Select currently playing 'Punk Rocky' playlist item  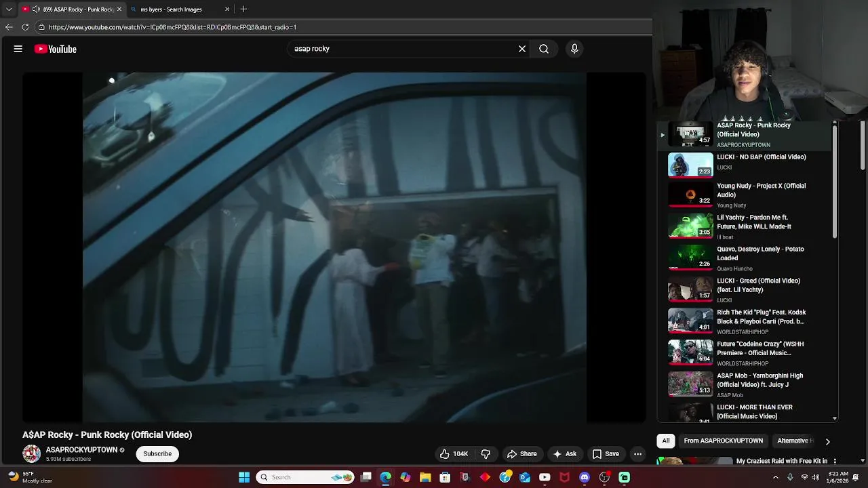point(744,134)
